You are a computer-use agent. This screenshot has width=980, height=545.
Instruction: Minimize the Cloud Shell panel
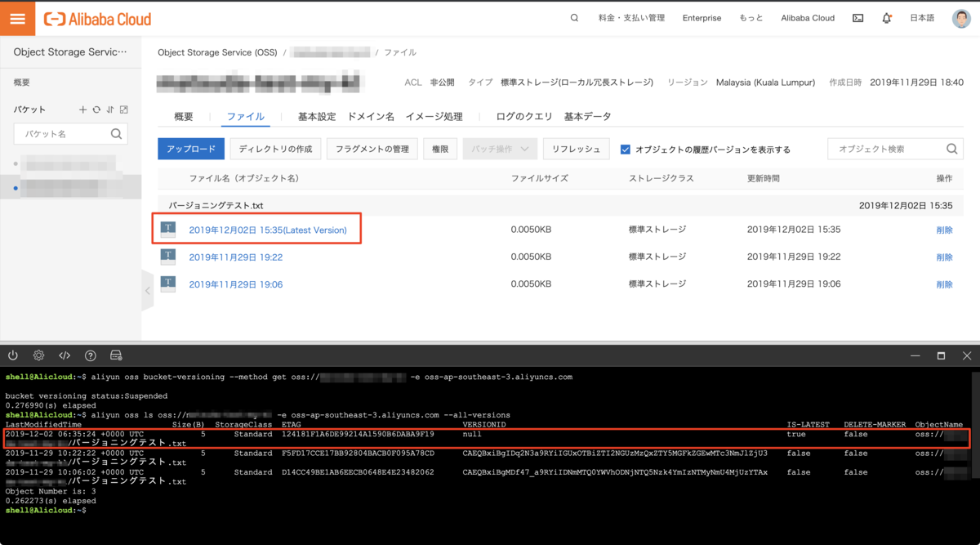tap(915, 355)
